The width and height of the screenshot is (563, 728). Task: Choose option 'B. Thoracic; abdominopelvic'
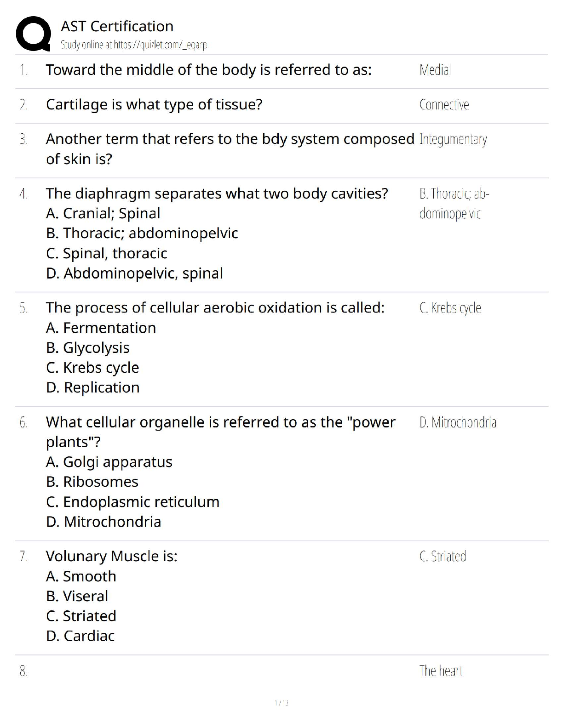pyautogui.click(x=142, y=233)
